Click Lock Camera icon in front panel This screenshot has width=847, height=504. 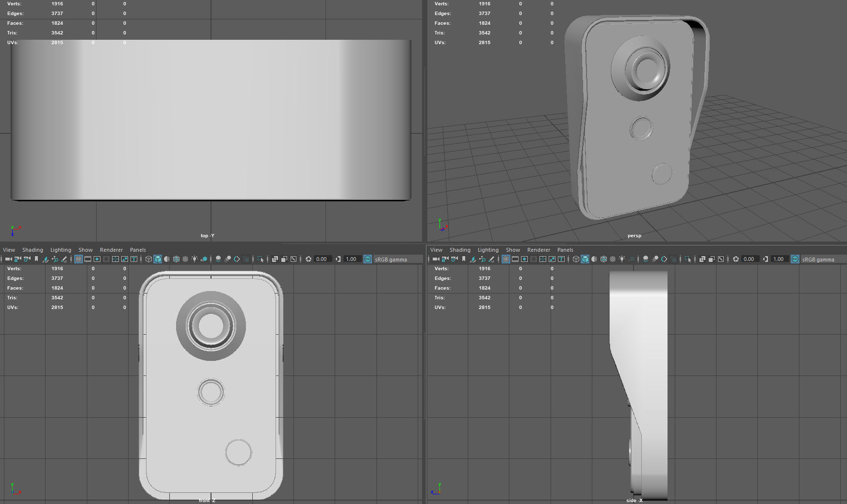(17, 259)
